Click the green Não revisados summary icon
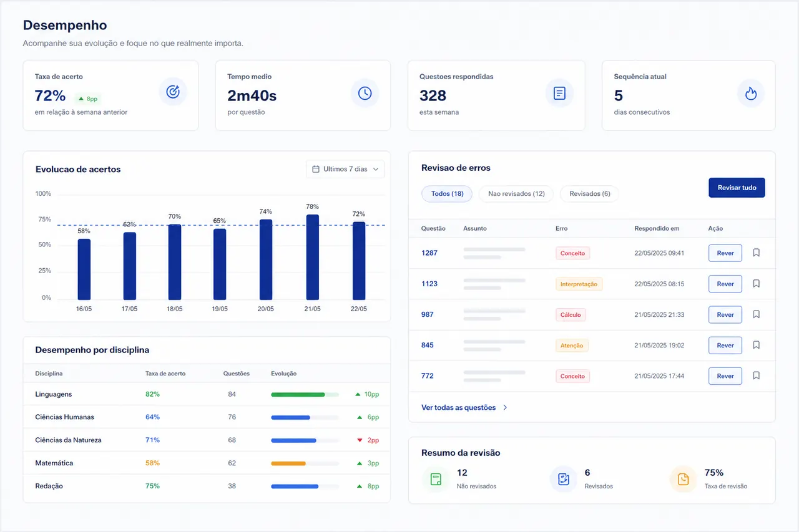The width and height of the screenshot is (799, 532). (x=436, y=480)
